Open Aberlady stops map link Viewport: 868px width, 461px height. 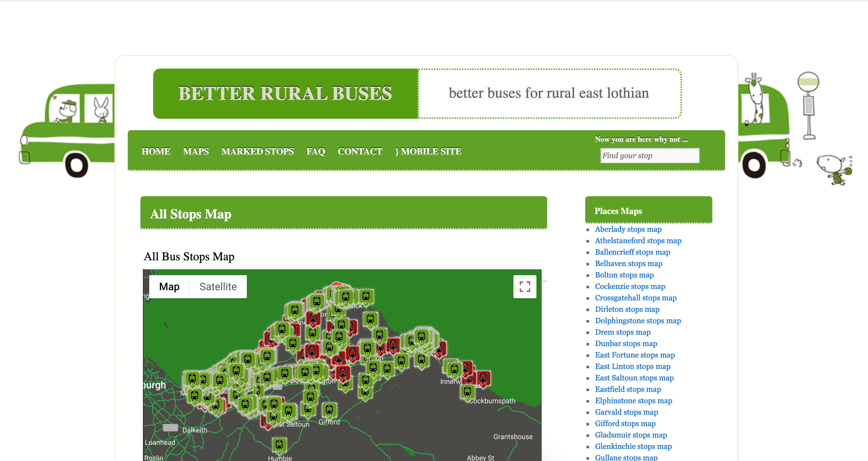pos(628,229)
